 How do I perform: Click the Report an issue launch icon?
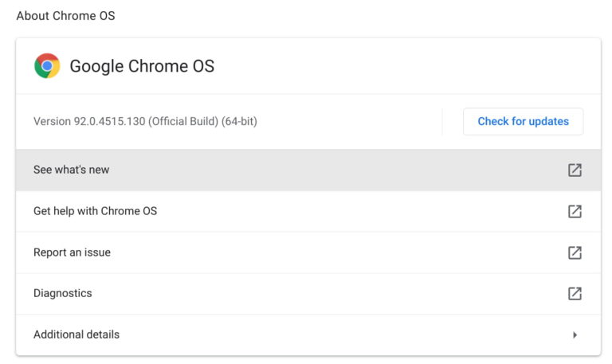575,252
